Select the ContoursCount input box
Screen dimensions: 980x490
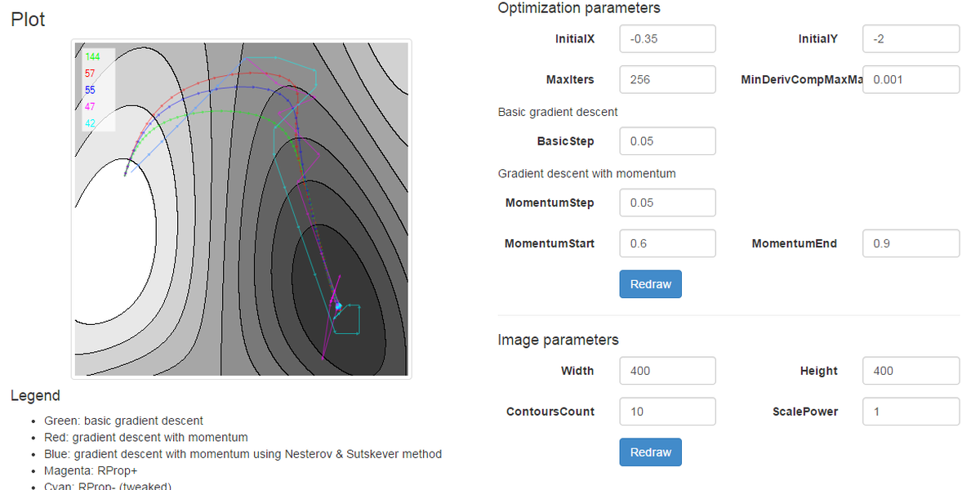[x=666, y=411]
